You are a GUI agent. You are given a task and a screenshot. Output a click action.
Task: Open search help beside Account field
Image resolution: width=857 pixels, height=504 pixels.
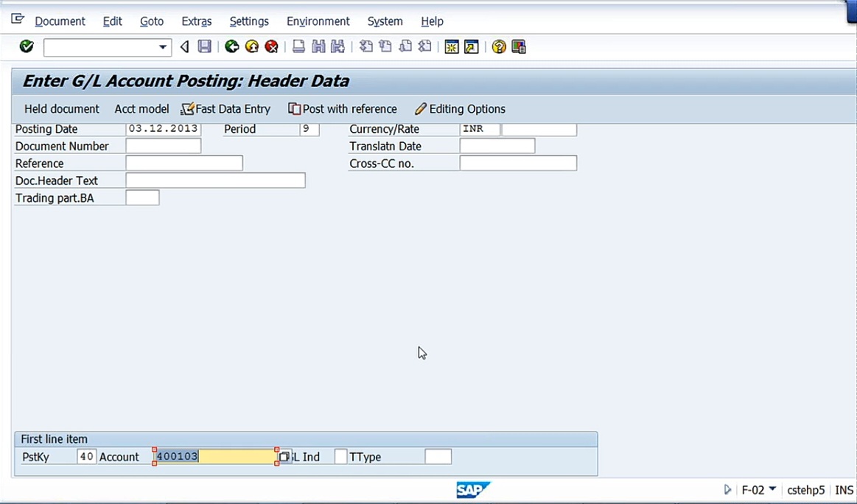[284, 456]
